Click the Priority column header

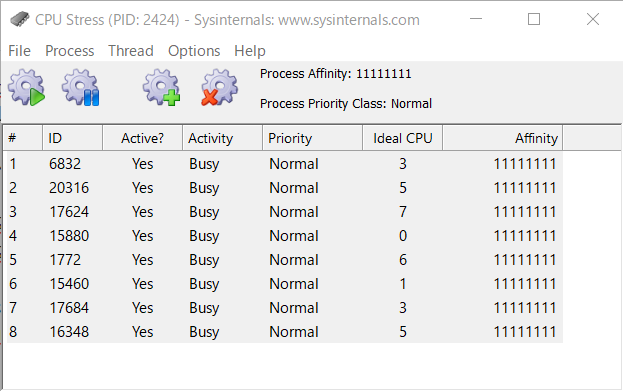(x=312, y=138)
